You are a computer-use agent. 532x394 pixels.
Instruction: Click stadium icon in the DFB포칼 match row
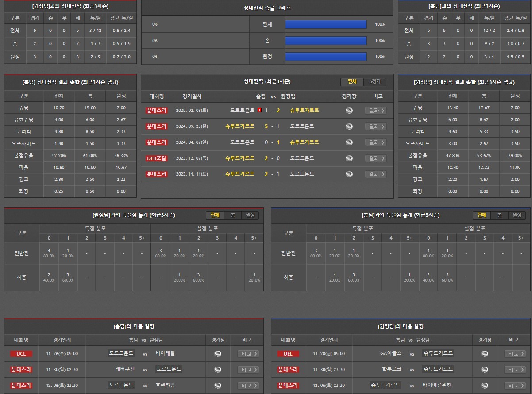pos(349,158)
